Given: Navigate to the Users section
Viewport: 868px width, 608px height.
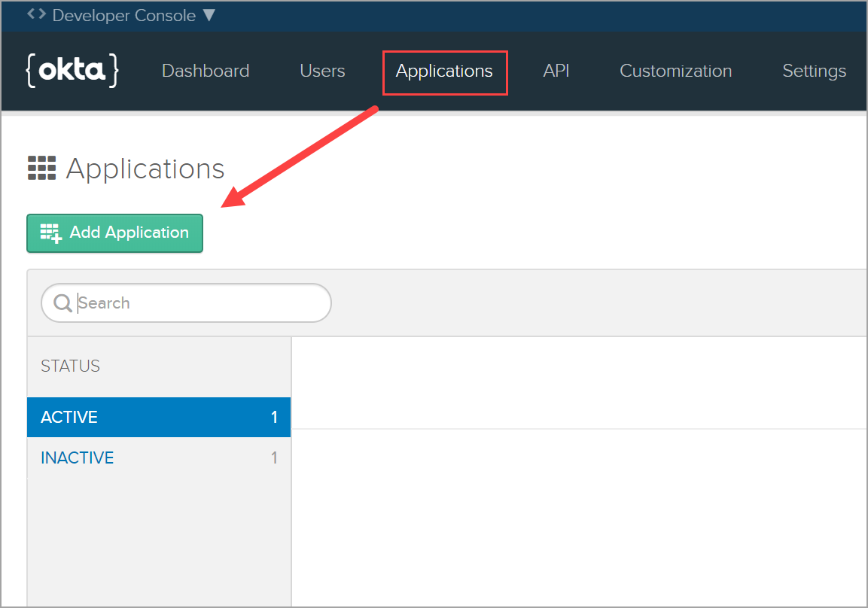Looking at the screenshot, I should (322, 71).
